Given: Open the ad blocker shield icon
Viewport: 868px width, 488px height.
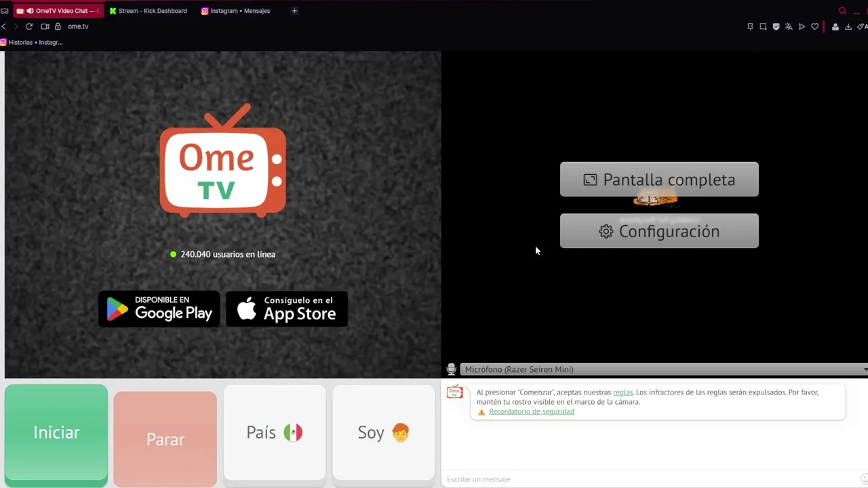Looking at the screenshot, I should point(776,26).
